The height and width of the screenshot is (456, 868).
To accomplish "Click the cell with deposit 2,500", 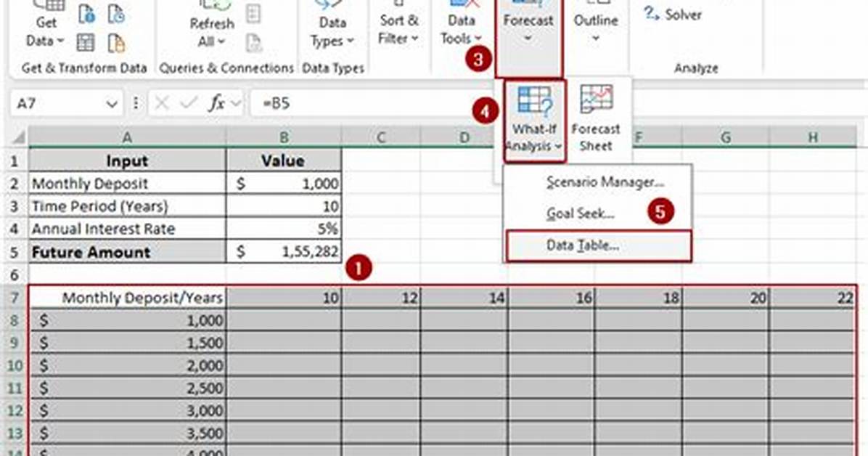I will click(127, 388).
